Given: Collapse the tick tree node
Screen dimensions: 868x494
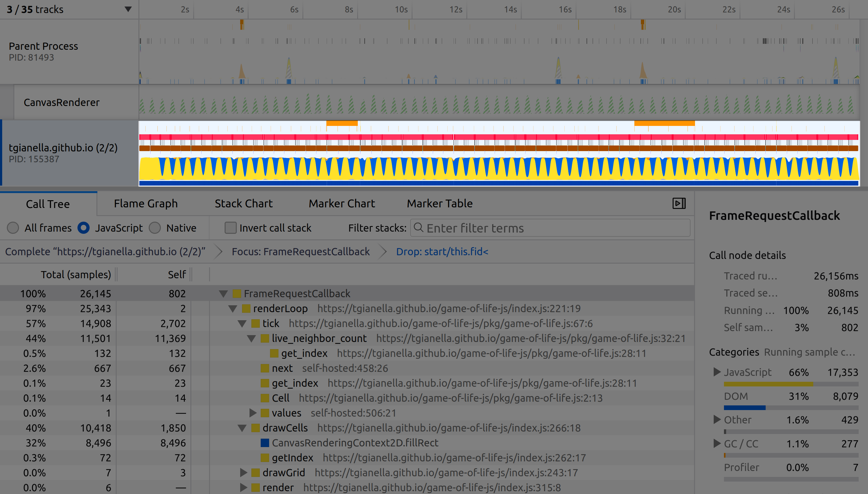Looking at the screenshot, I should 242,324.
